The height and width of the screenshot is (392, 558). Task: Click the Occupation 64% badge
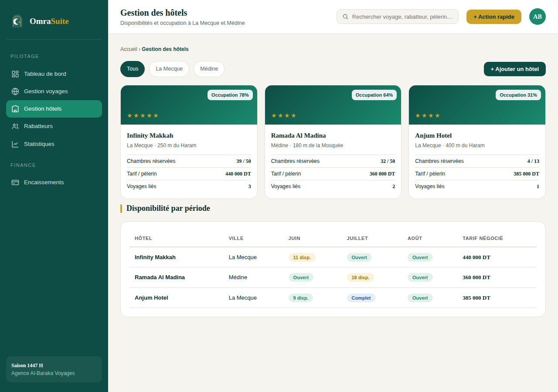374,95
